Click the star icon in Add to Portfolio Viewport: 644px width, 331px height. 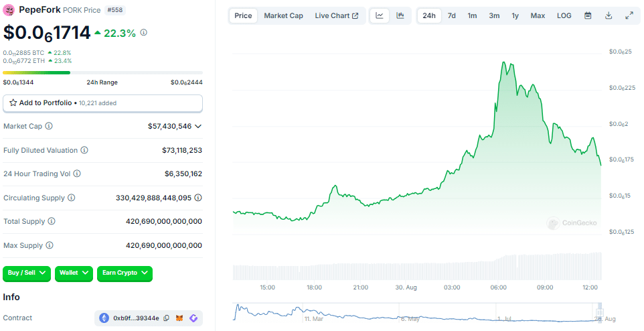pos(13,103)
